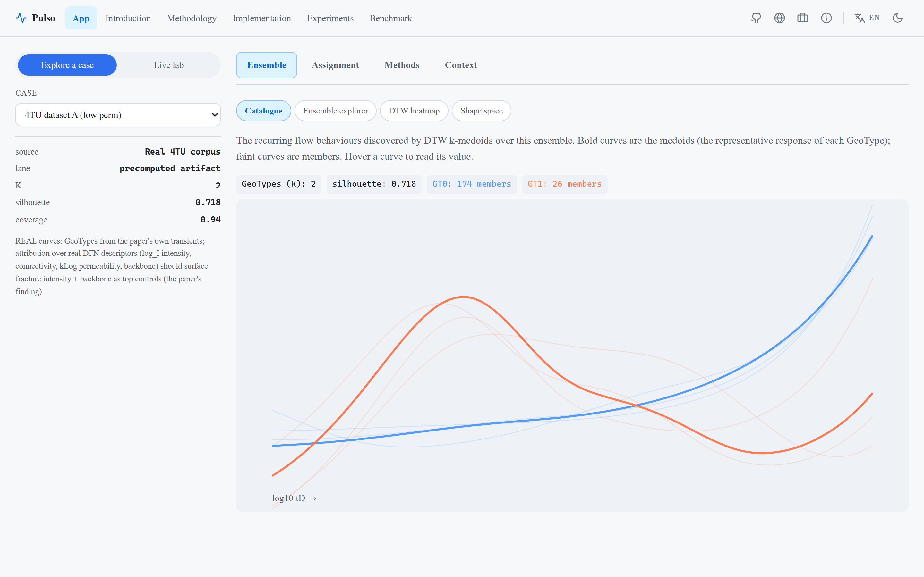The image size is (924, 577).
Task: Switch to the Methods tab
Action: (x=402, y=65)
